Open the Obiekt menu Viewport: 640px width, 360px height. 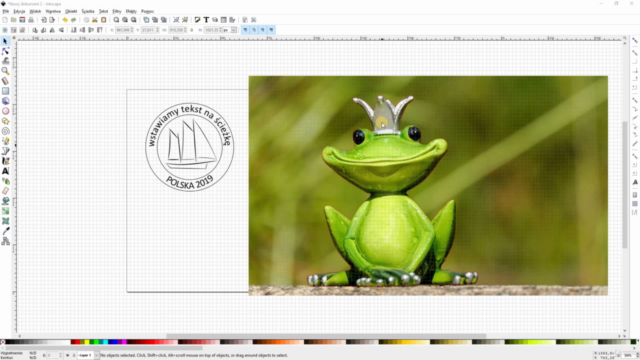[71, 11]
